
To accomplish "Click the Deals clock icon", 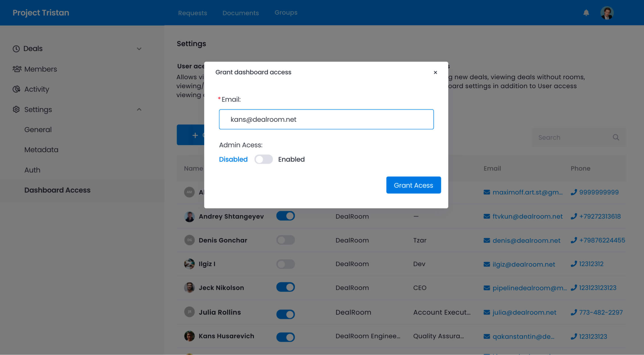I will tap(16, 49).
